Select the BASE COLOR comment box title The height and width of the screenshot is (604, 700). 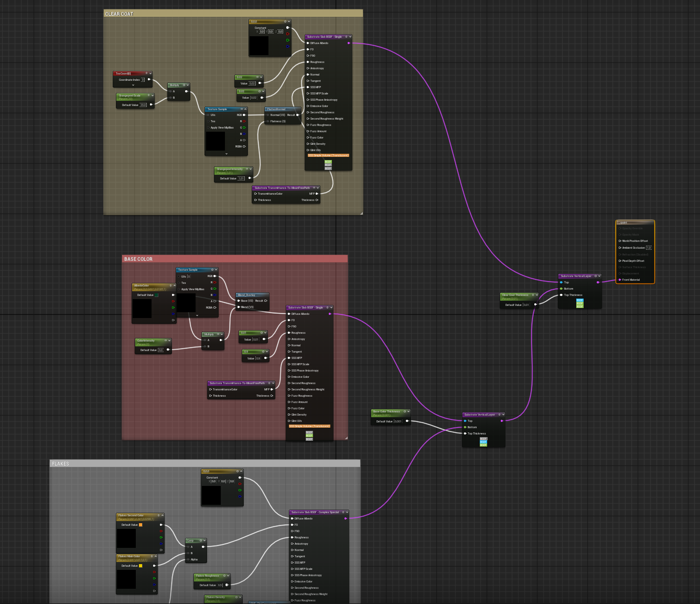click(138, 259)
